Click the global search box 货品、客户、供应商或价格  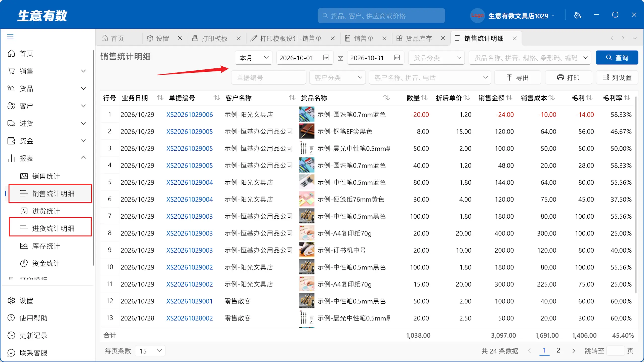(x=381, y=16)
